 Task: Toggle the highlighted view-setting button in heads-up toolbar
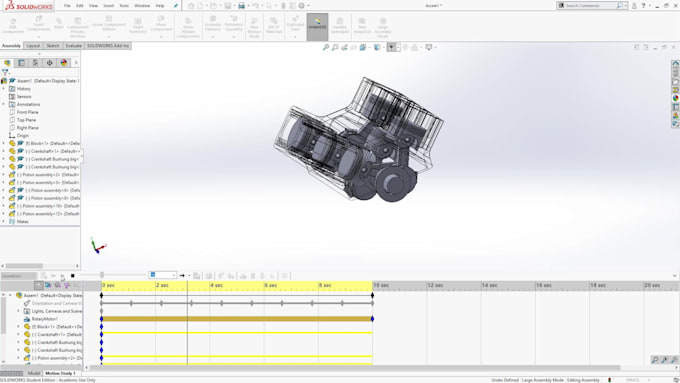[x=392, y=47]
